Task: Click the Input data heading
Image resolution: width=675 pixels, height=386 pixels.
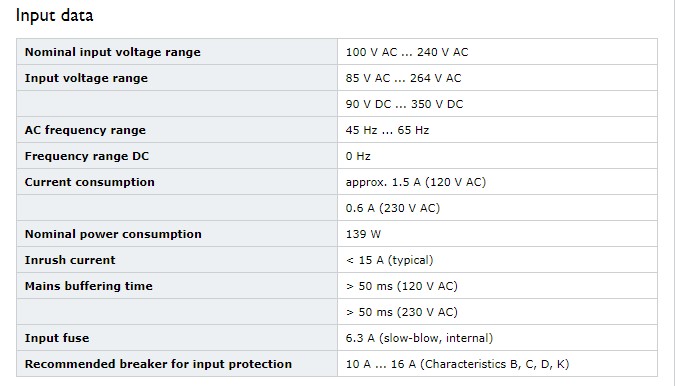Action: click(54, 15)
